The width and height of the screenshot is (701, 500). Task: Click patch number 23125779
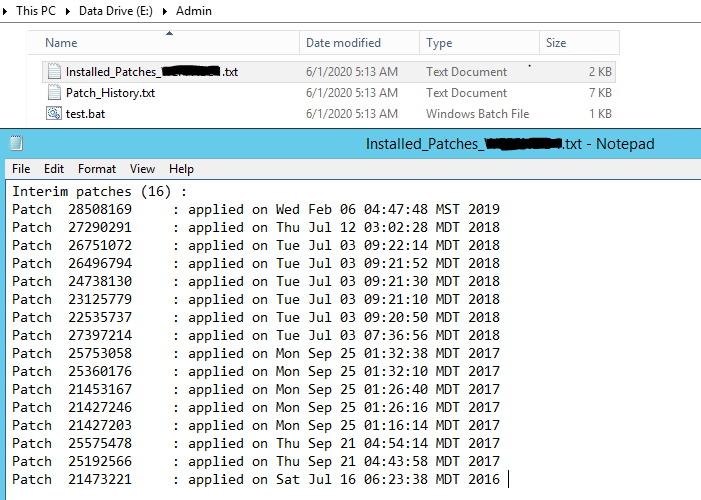click(100, 299)
